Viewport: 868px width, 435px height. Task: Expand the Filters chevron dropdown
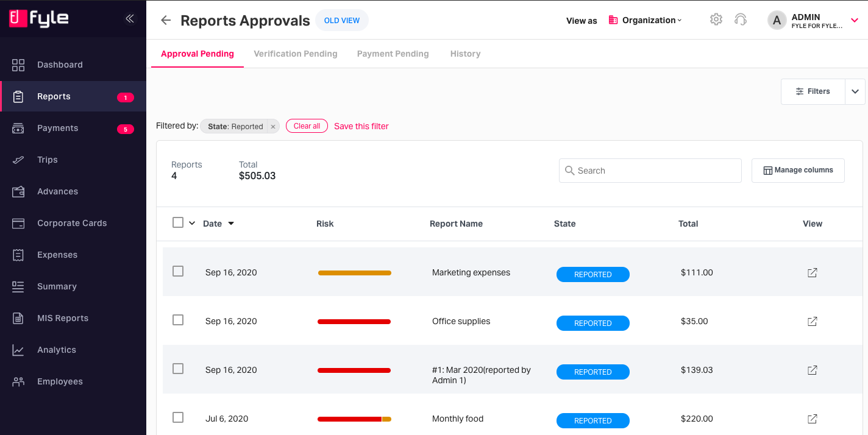856,91
